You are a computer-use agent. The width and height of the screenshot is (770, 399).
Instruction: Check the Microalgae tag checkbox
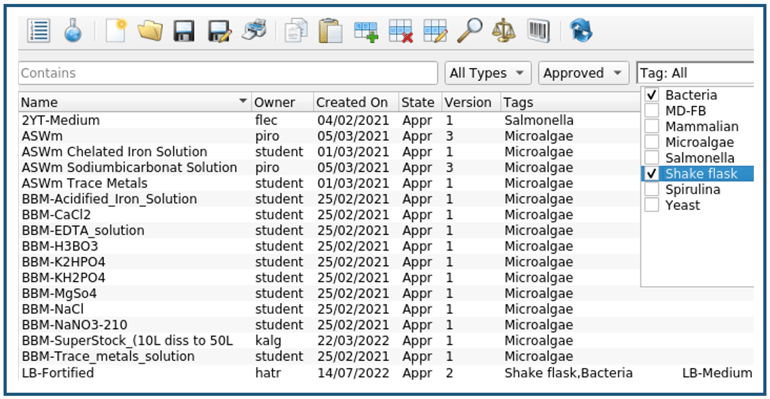(x=652, y=142)
